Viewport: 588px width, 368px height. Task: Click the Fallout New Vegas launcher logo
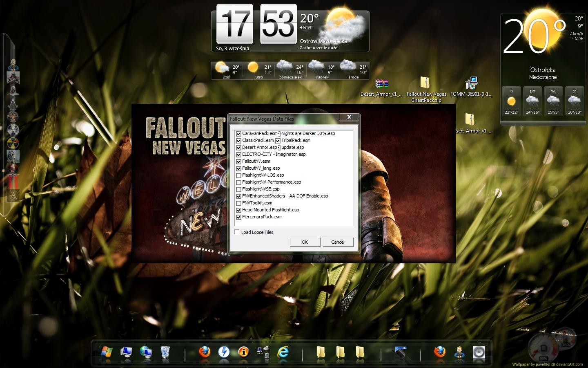(185, 136)
